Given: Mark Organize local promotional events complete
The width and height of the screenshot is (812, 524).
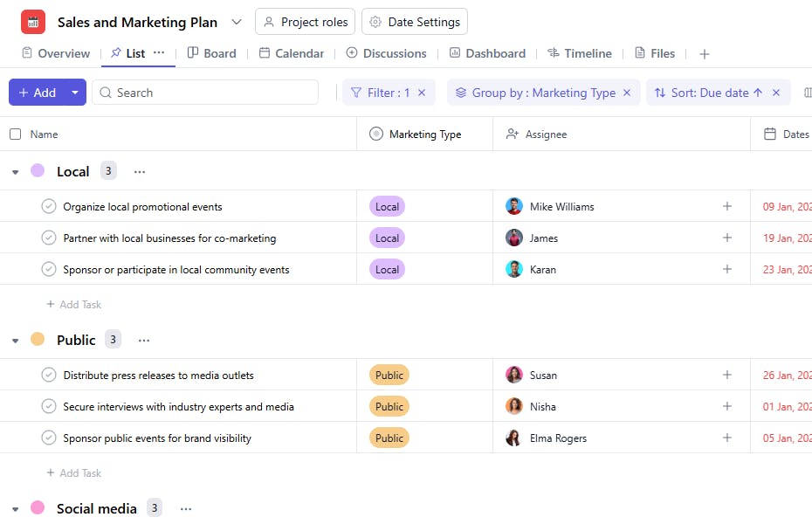Looking at the screenshot, I should [49, 207].
